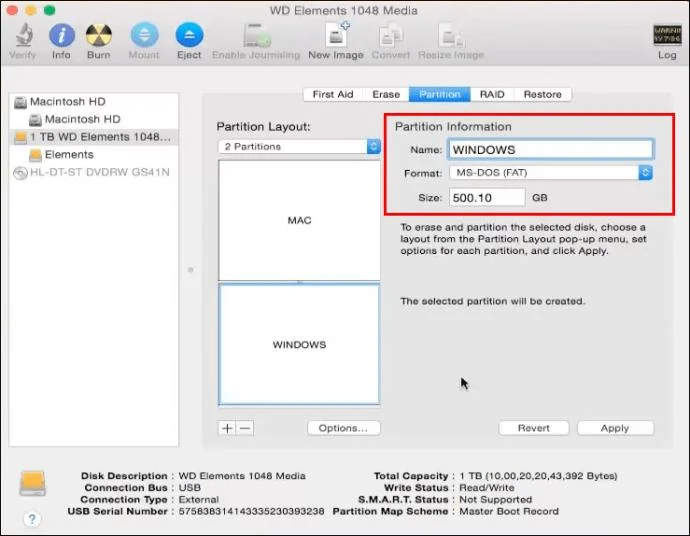Click the Apply button
This screenshot has height=536, width=690.
coord(615,428)
